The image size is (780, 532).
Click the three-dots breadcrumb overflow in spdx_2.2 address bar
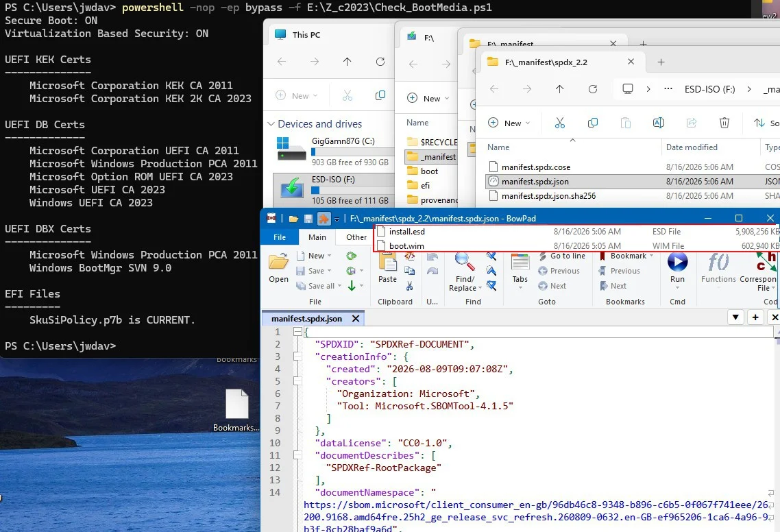click(x=668, y=89)
